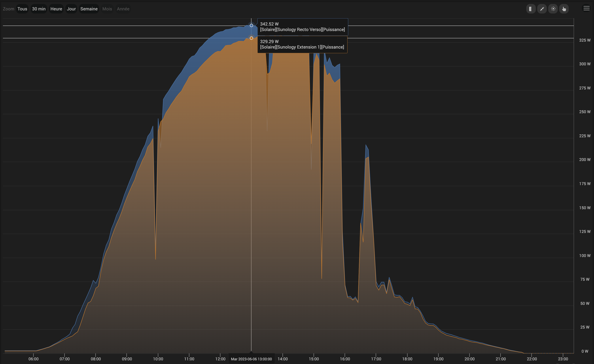Image resolution: width=594 pixels, height=364 pixels.
Task: Select the Tous zoom range
Action: (22, 9)
